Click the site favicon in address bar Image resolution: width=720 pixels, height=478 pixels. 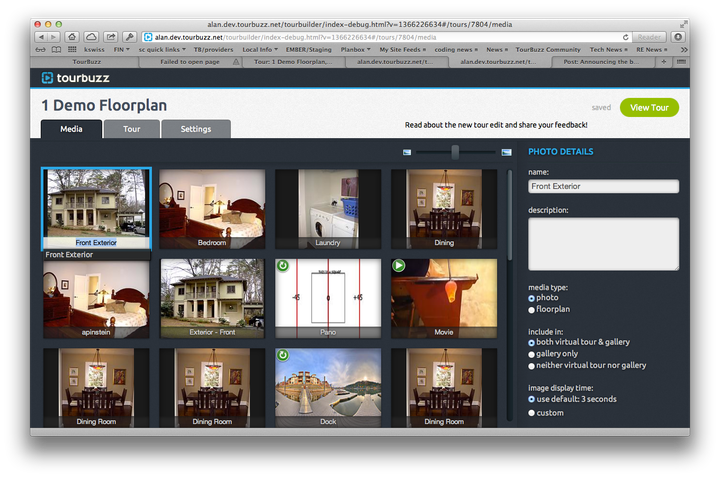(148, 37)
